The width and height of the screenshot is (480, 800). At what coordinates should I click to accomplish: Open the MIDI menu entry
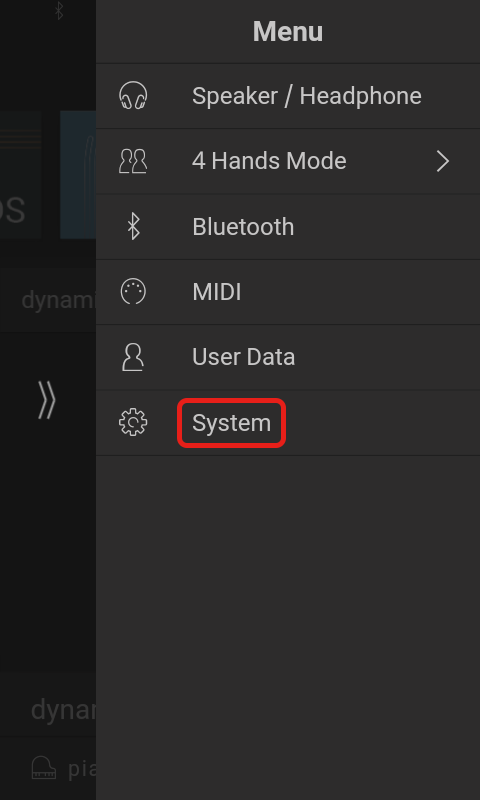point(288,292)
